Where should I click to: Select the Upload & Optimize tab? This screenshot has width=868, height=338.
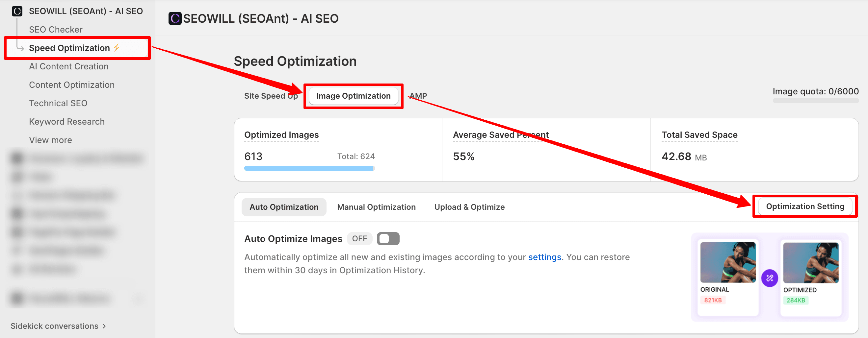tap(469, 207)
